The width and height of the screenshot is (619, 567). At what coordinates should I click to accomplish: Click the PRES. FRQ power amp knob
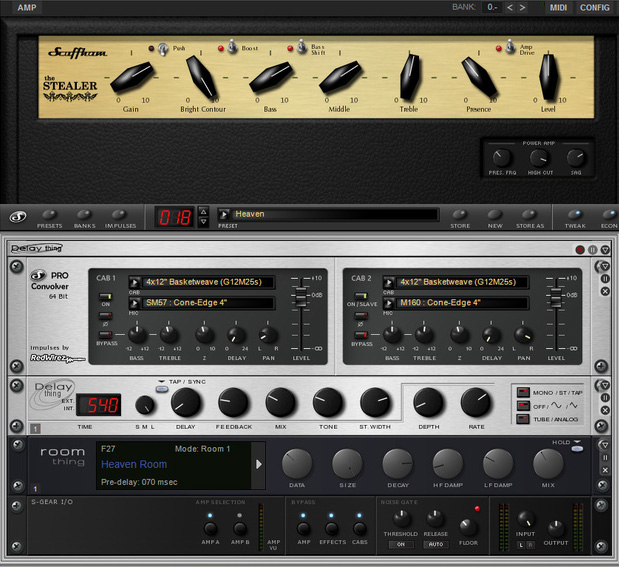point(502,158)
